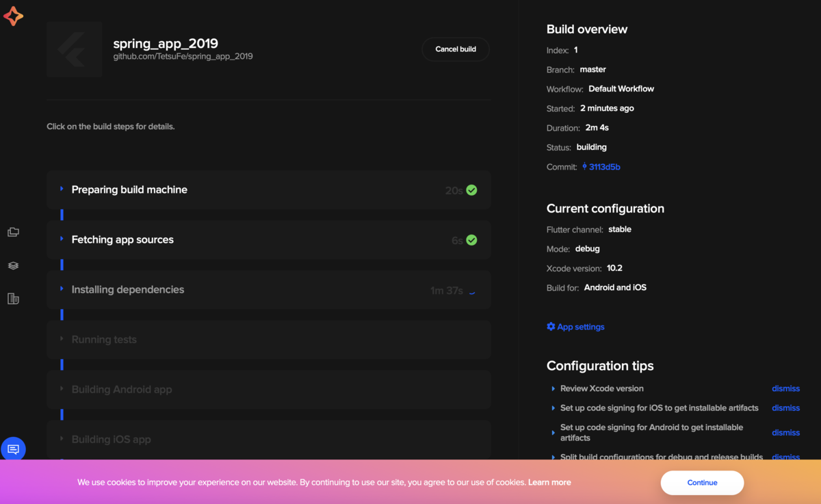
Task: Expand the Installing dependencies step
Action: click(62, 289)
